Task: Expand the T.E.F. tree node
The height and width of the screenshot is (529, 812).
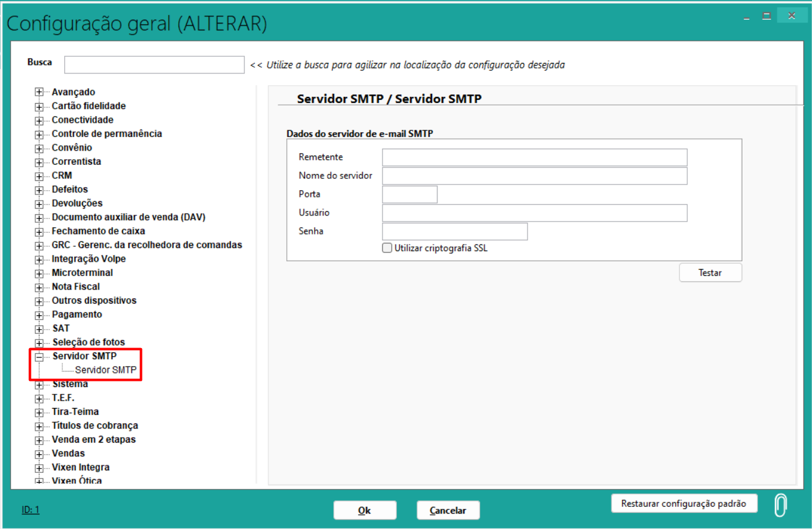Action: click(39, 398)
